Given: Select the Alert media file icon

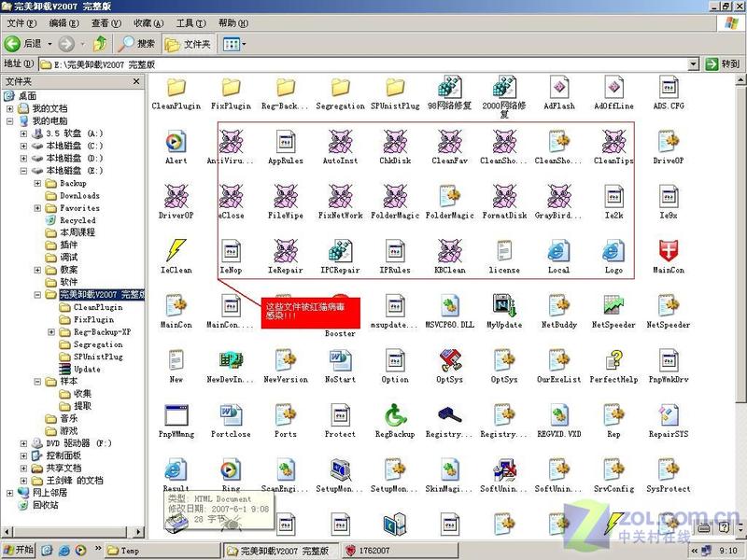Looking at the screenshot, I should coord(176,142).
